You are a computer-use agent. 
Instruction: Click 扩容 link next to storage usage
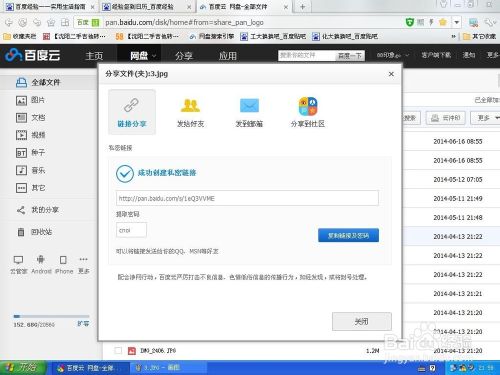[x=83, y=323]
